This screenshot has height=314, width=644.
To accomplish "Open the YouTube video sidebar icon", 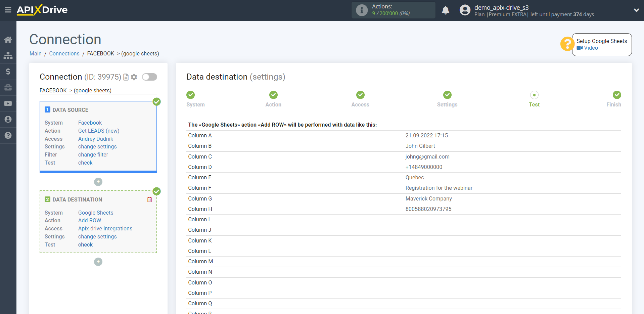I will [x=8, y=103].
